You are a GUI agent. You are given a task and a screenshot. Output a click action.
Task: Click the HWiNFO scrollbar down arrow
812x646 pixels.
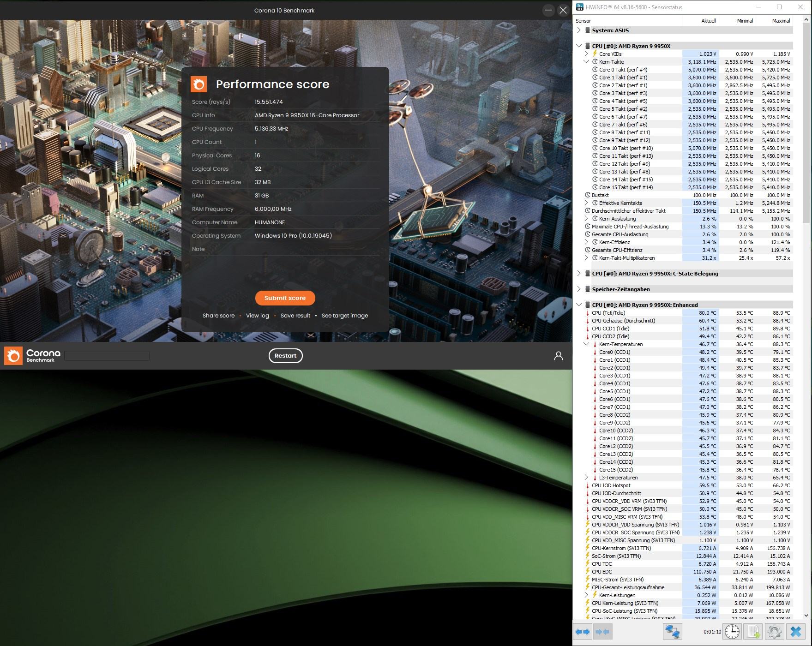click(x=807, y=615)
